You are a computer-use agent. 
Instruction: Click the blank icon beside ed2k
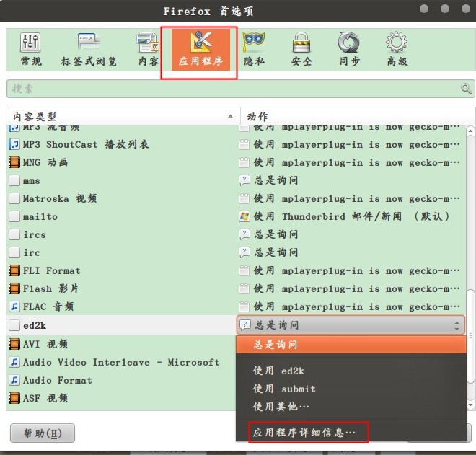(x=14, y=325)
